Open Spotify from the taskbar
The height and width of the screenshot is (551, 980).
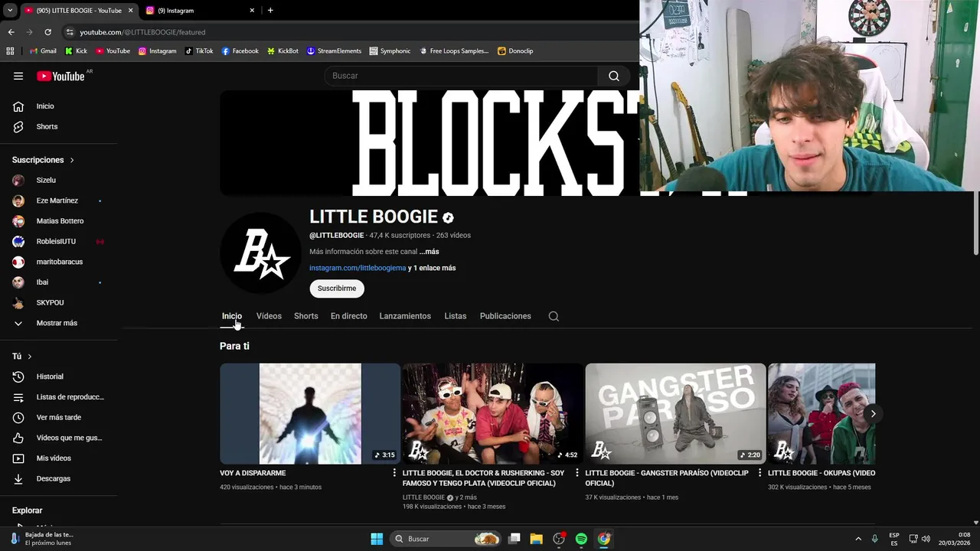coord(581,539)
